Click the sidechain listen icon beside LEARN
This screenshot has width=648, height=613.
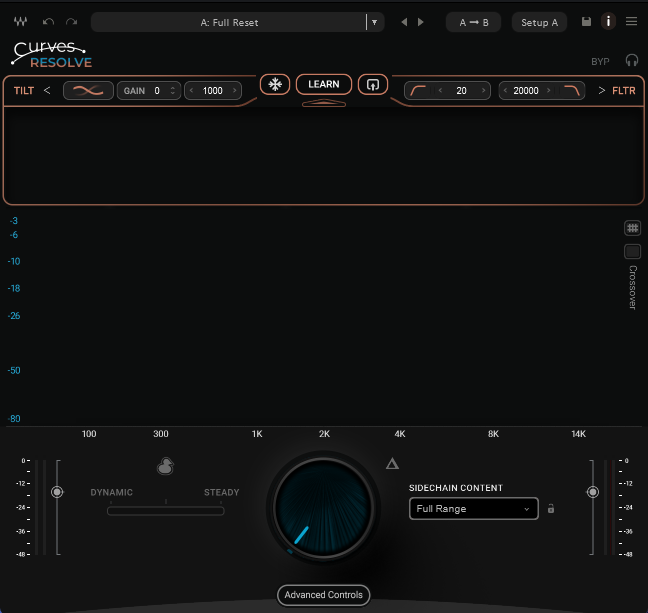pyautogui.click(x=372, y=85)
